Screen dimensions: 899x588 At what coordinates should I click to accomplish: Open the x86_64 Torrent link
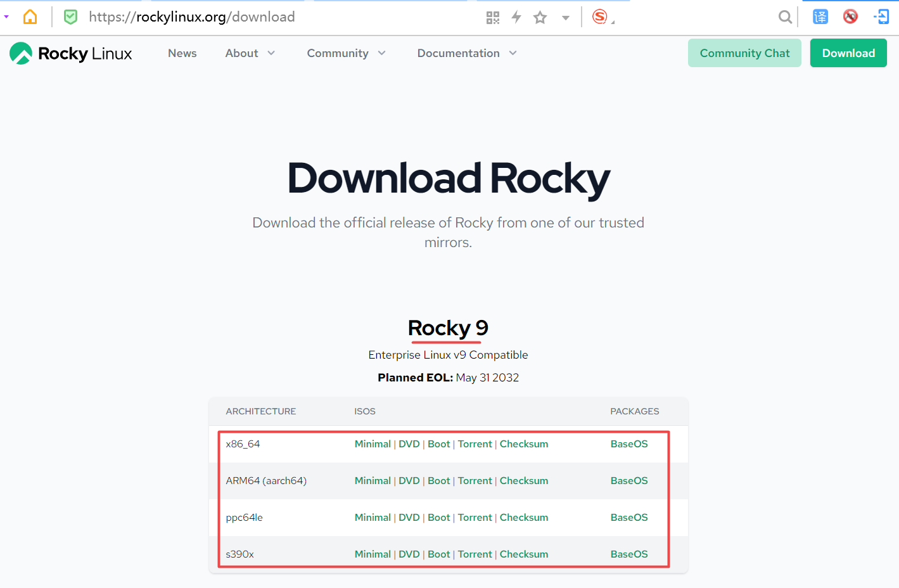(475, 444)
